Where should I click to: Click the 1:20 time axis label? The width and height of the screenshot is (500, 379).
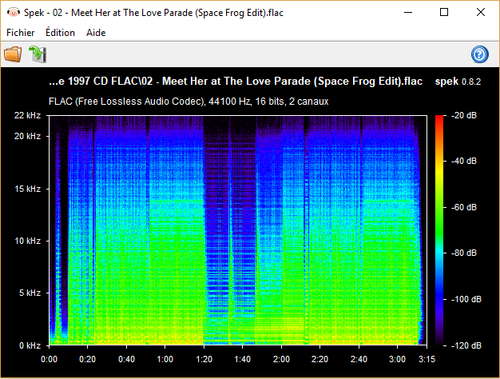[x=204, y=359]
